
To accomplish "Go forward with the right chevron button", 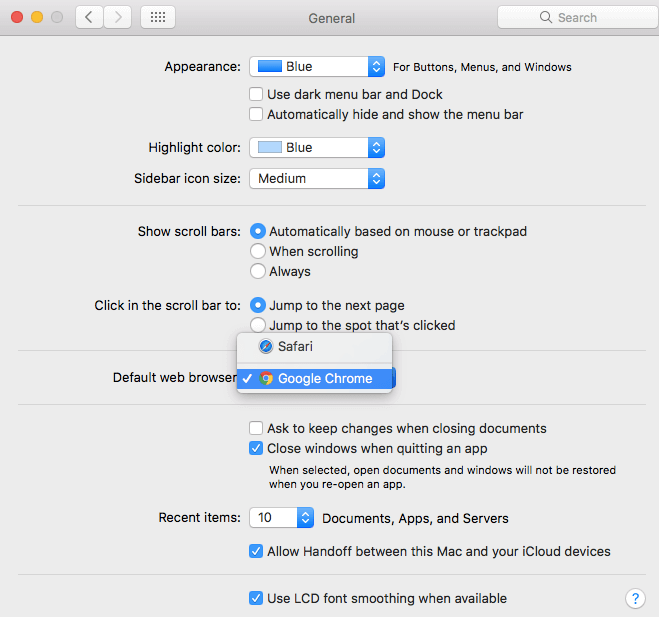I will [118, 17].
